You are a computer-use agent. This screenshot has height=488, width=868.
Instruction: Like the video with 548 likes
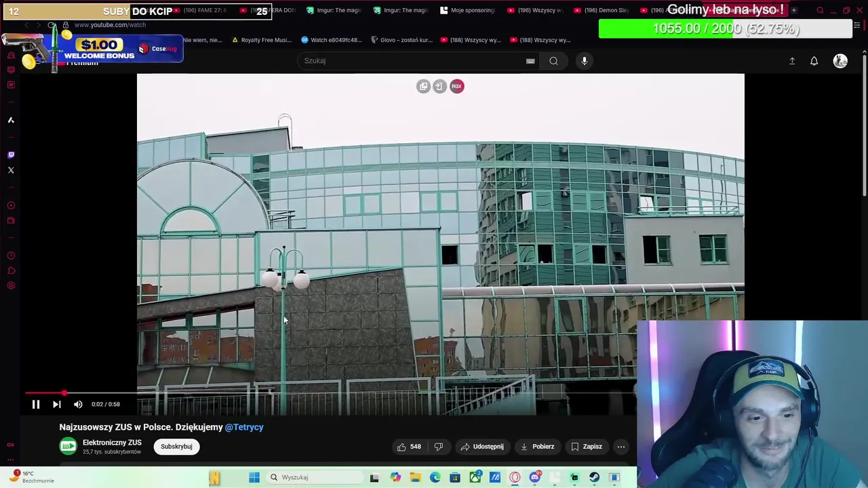pos(409,447)
